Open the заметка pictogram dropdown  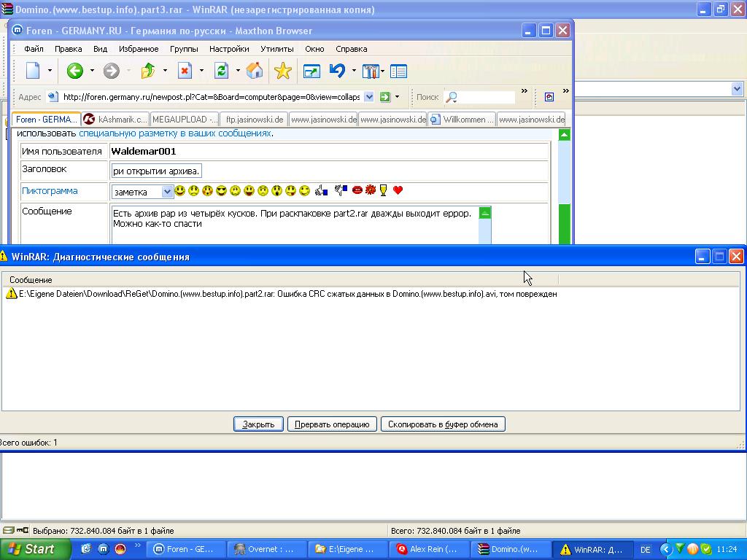click(x=167, y=192)
